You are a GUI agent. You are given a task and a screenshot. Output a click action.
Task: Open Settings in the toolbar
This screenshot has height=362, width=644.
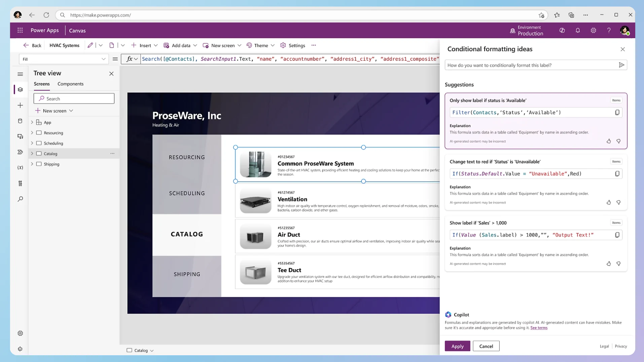click(x=293, y=45)
